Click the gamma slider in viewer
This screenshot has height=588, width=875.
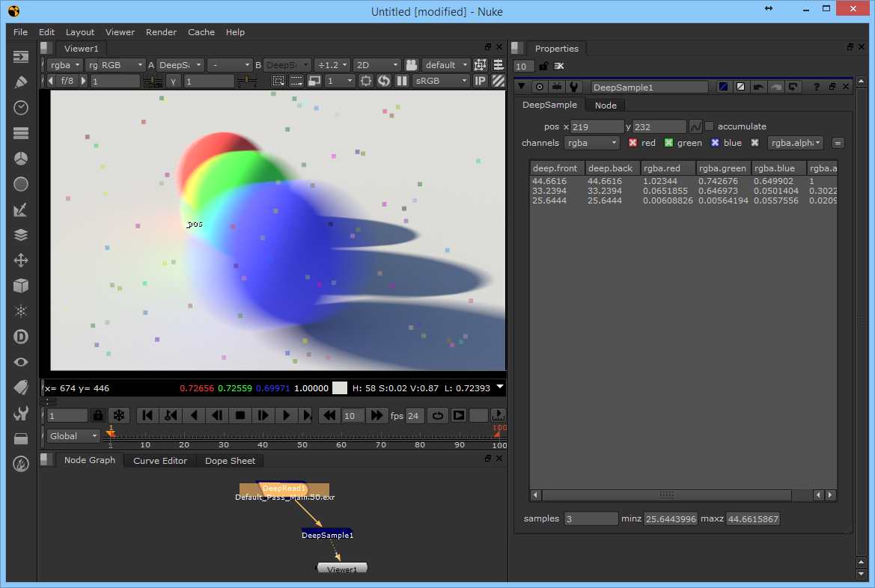coord(247,81)
